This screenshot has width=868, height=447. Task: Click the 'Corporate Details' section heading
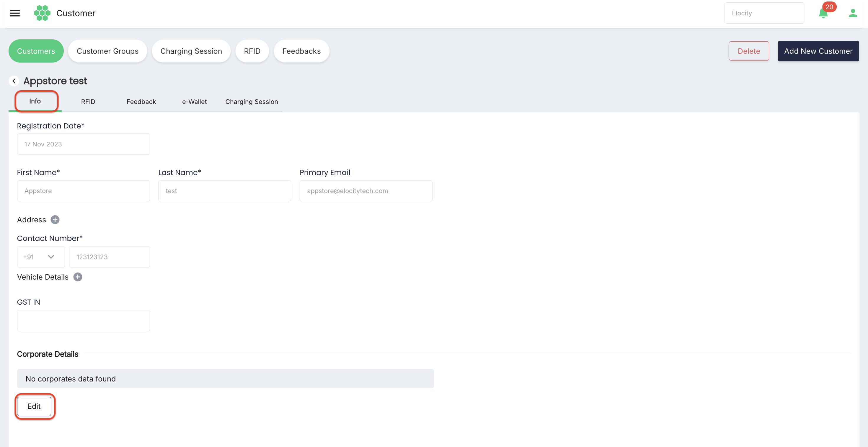pyautogui.click(x=48, y=354)
